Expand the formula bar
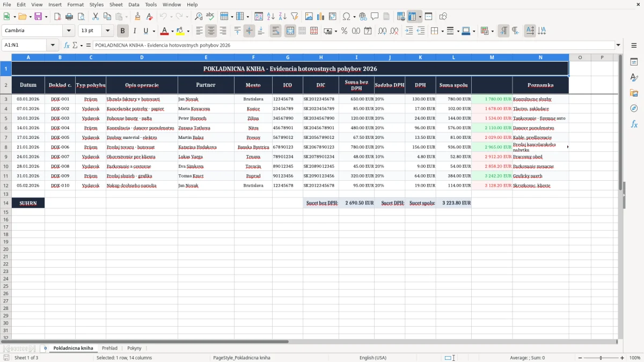The image size is (644, 362). [618, 45]
